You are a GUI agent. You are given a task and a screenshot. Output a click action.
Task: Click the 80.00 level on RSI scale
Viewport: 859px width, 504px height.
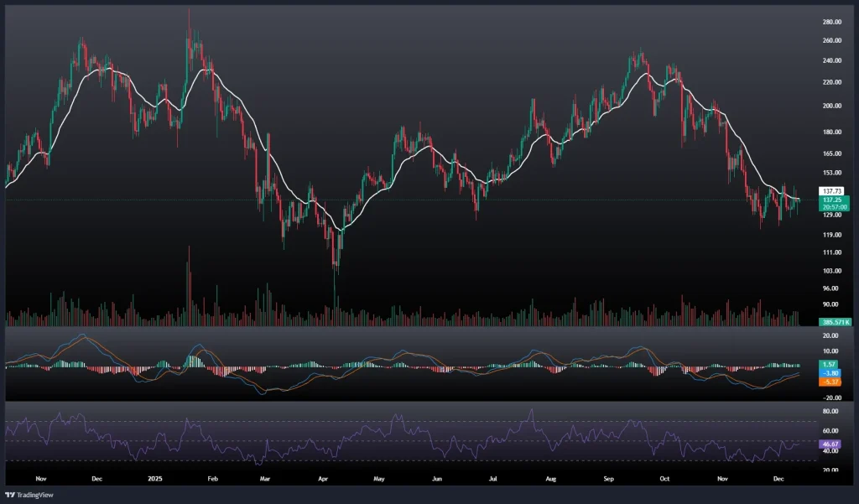point(832,412)
